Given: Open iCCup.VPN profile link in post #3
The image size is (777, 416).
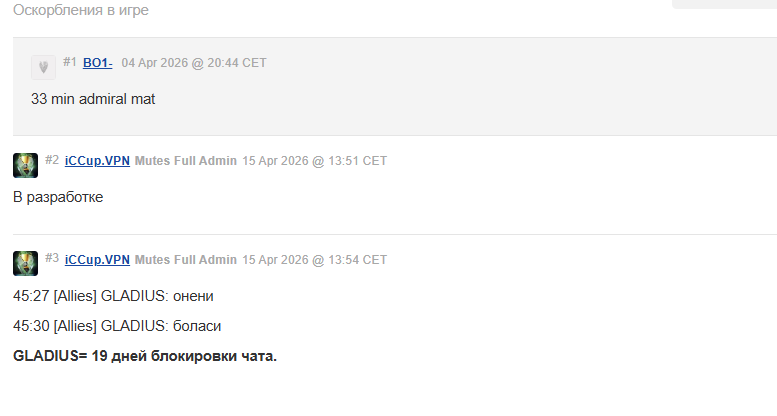Looking at the screenshot, I should [x=97, y=259].
